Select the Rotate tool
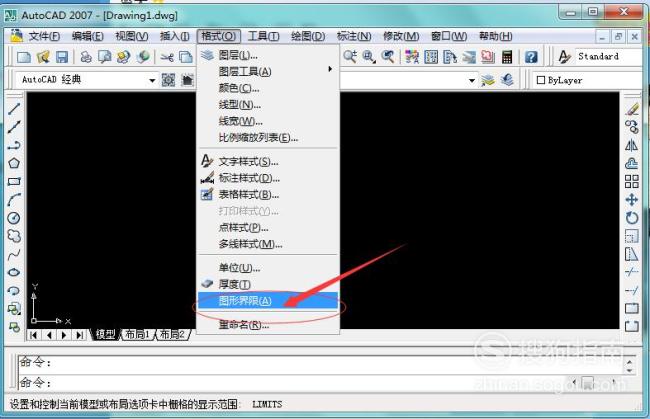Screen dimensions: 650x419 click(x=632, y=218)
